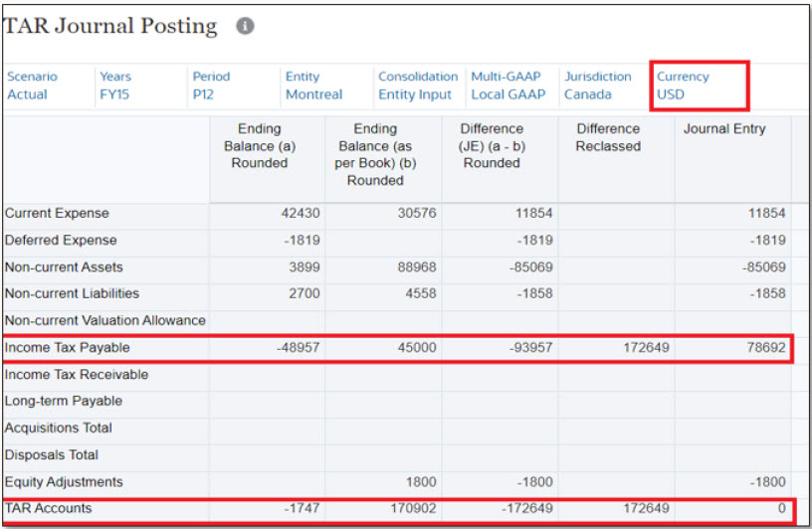The height and width of the screenshot is (529, 812).
Task: Click the Non-current Liabilities book balance 4558
Action: pyautogui.click(x=383, y=293)
